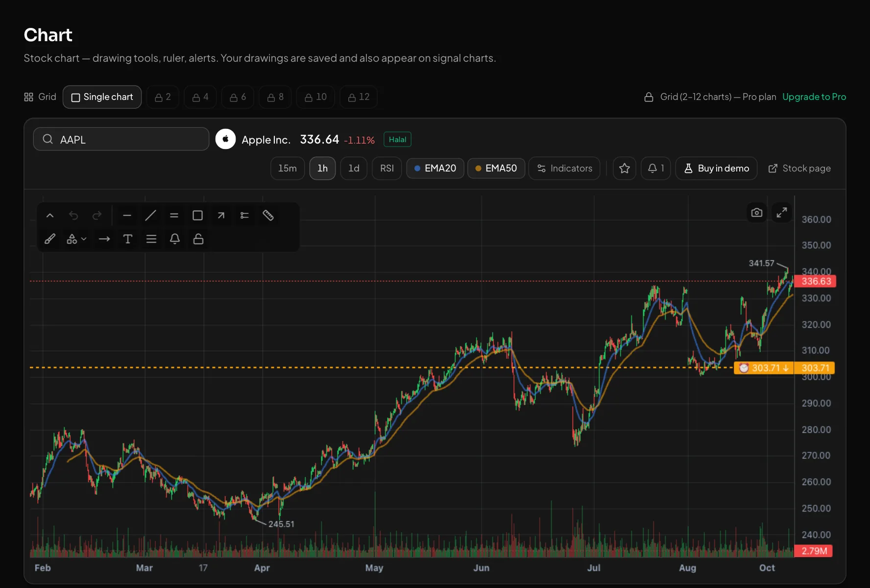This screenshot has height=588, width=870.
Task: Open the Stock page link
Action: pos(799,169)
